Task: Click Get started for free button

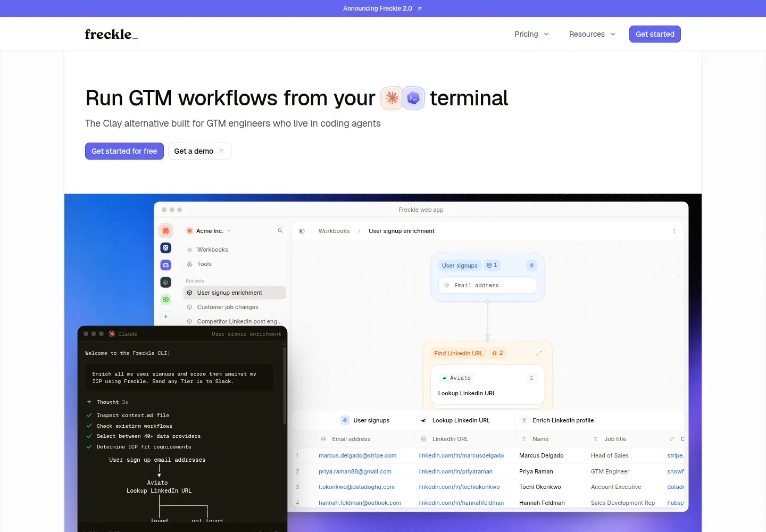Action: click(124, 151)
